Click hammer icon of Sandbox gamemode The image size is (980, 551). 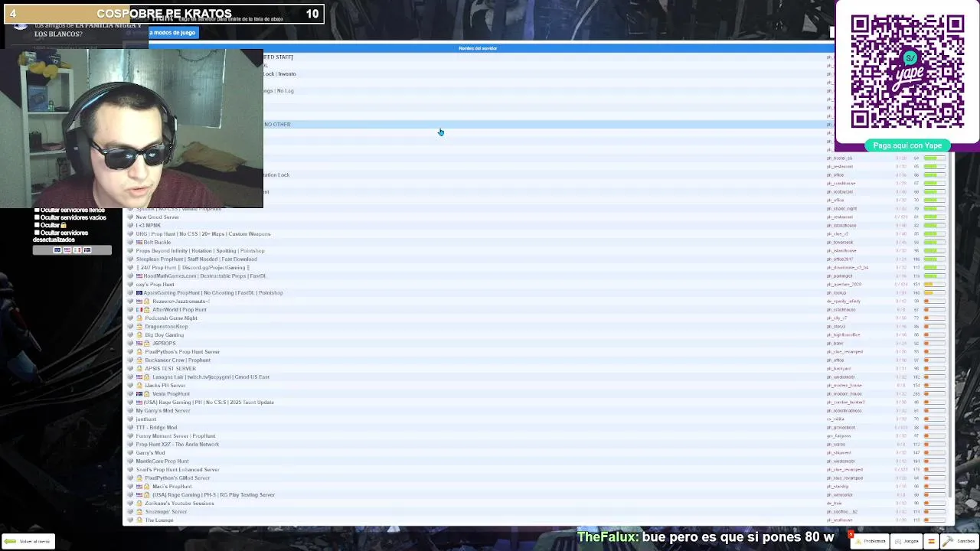(948, 541)
